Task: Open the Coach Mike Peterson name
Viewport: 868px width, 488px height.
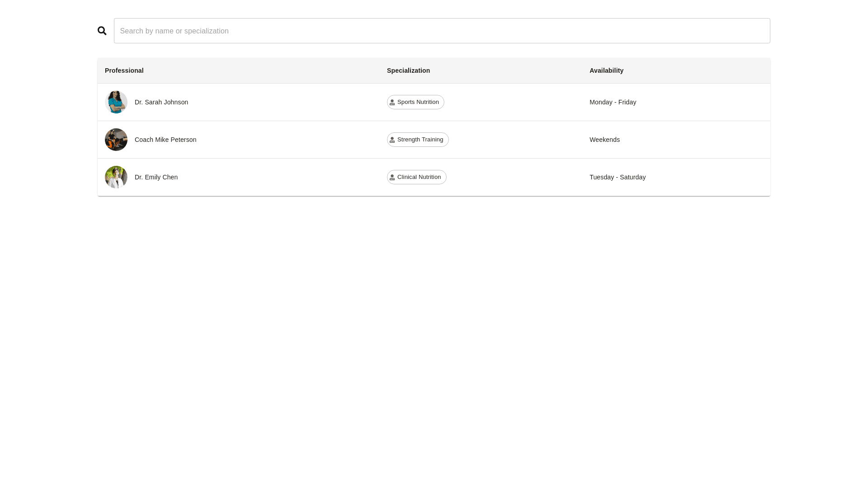Action: [x=165, y=140]
